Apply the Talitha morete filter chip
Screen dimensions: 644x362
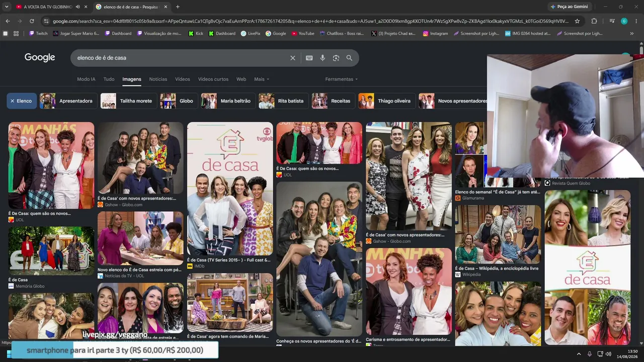pos(128,101)
